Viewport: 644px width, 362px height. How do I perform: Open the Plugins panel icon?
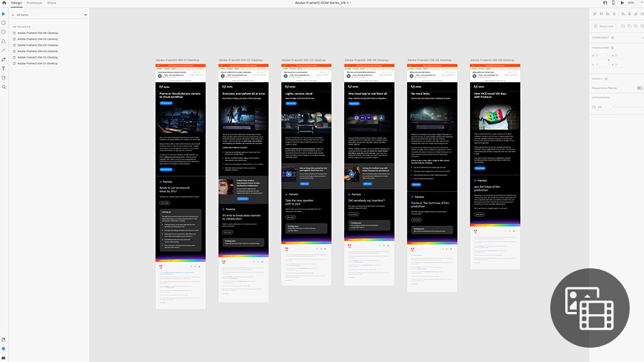point(4,356)
